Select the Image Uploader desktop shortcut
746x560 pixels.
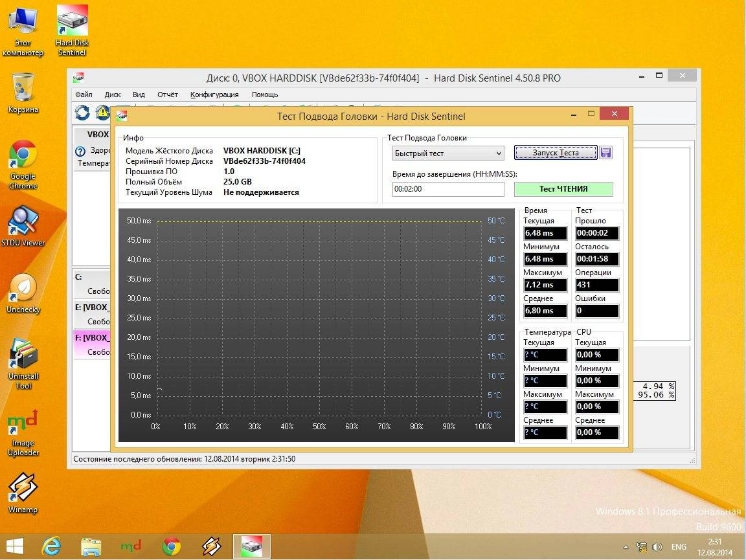pyautogui.click(x=23, y=433)
